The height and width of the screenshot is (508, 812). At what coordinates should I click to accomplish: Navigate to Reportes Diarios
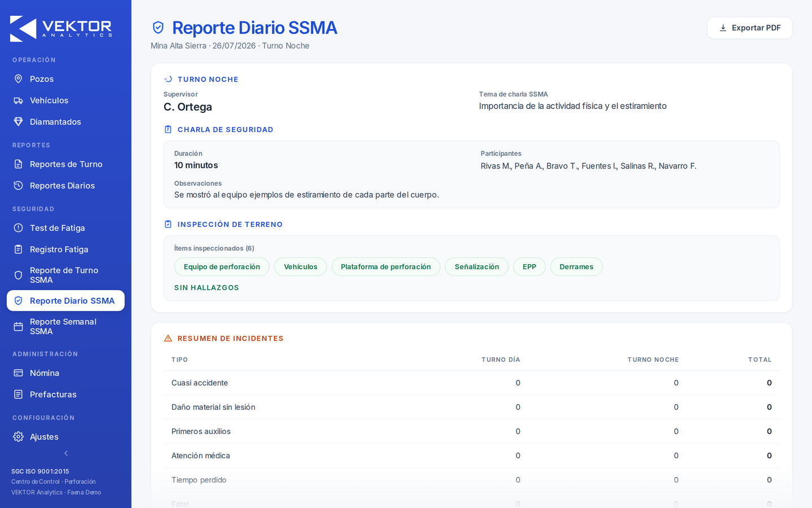pyautogui.click(x=65, y=186)
